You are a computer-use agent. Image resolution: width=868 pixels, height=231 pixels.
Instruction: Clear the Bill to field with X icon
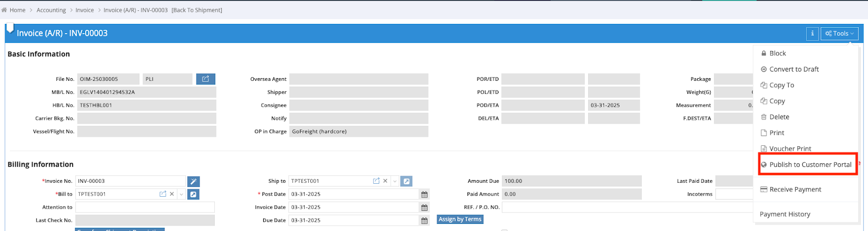coord(172,194)
